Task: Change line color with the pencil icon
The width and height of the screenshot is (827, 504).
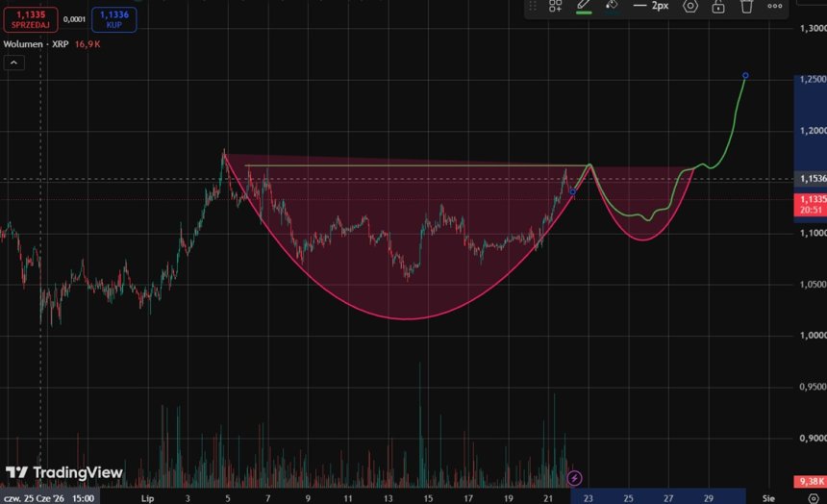Action: 584,5
